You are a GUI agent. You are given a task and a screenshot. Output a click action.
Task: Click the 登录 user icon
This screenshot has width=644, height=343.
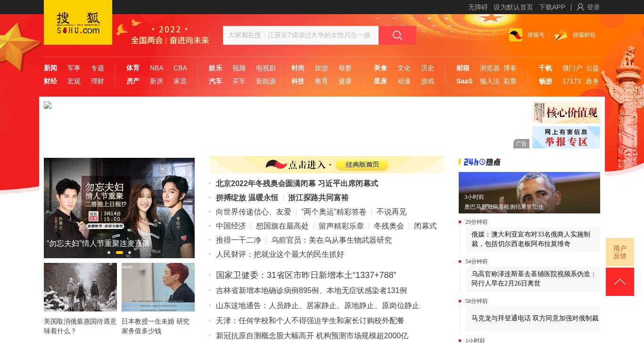pyautogui.click(x=580, y=7)
